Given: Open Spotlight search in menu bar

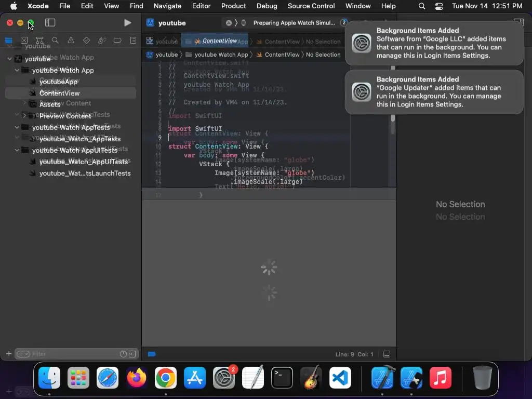Looking at the screenshot, I should pyautogui.click(x=422, y=6).
